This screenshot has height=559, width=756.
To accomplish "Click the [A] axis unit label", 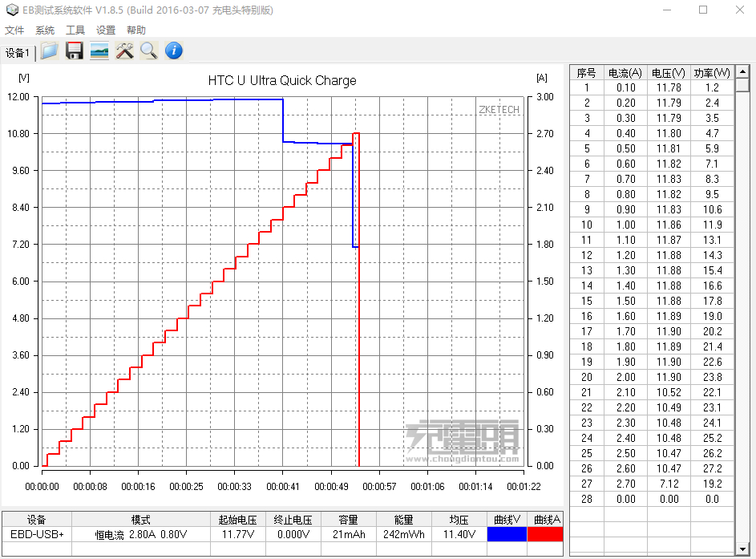I will (x=542, y=78).
